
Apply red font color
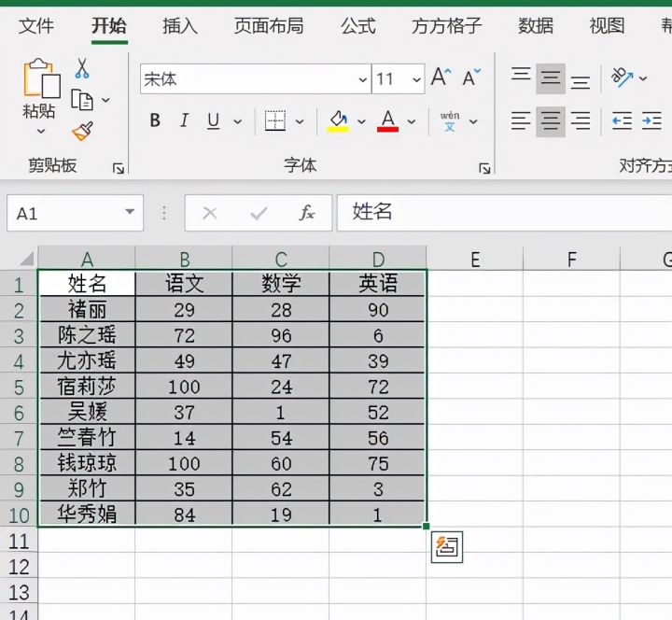[x=388, y=120]
